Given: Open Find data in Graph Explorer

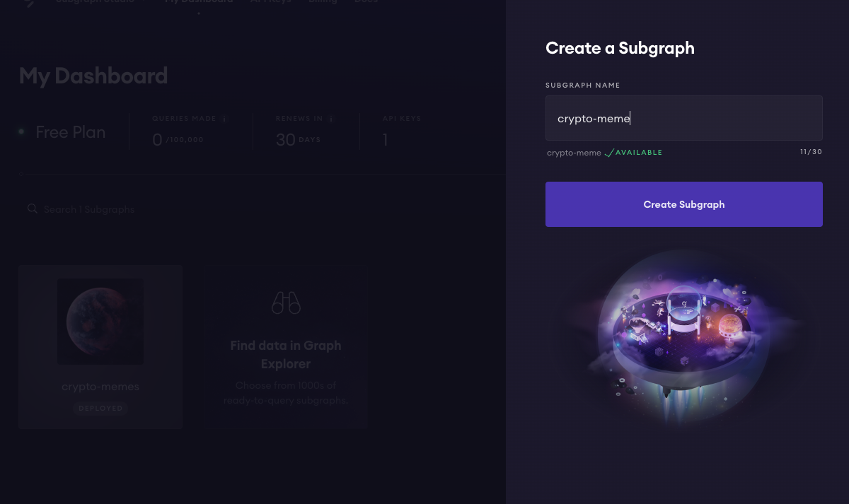Looking at the screenshot, I should [286, 355].
